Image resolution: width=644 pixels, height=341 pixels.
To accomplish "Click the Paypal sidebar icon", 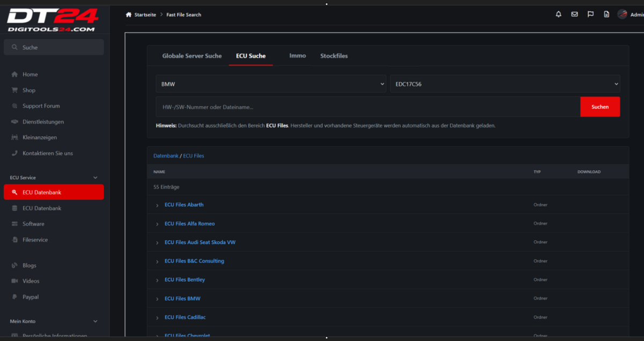I will 14,297.
